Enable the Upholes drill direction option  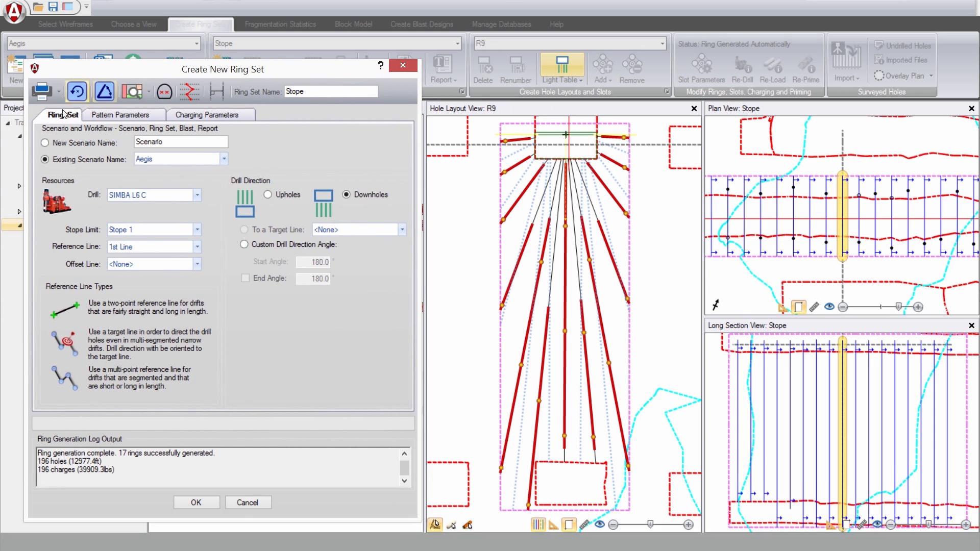(268, 194)
